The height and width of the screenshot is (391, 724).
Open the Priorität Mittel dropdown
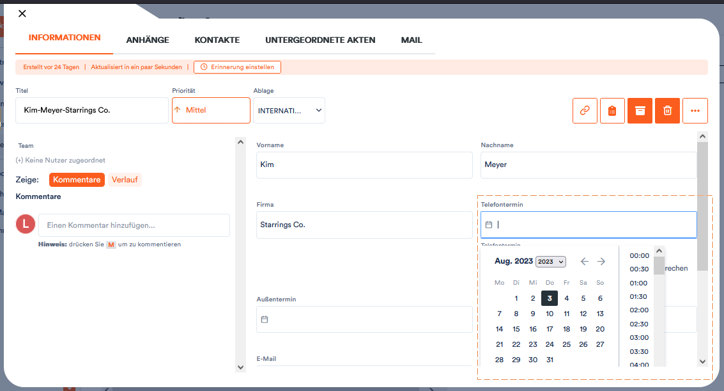point(211,110)
